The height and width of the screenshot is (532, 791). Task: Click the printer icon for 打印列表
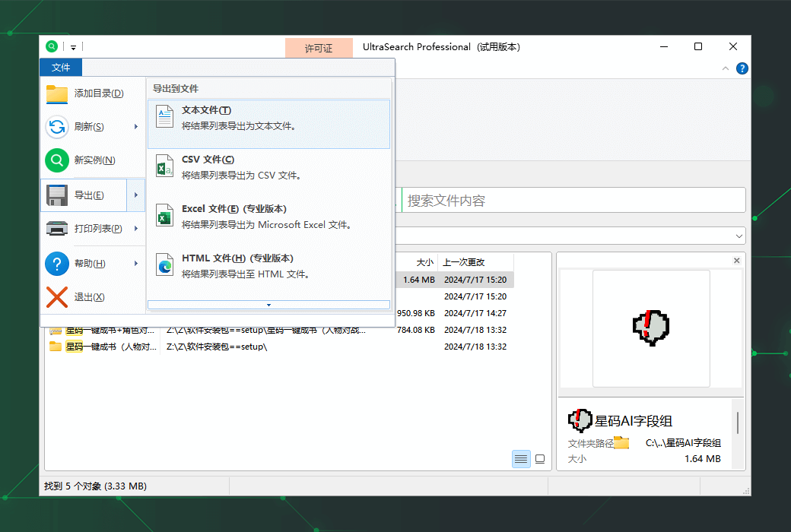coord(57,229)
